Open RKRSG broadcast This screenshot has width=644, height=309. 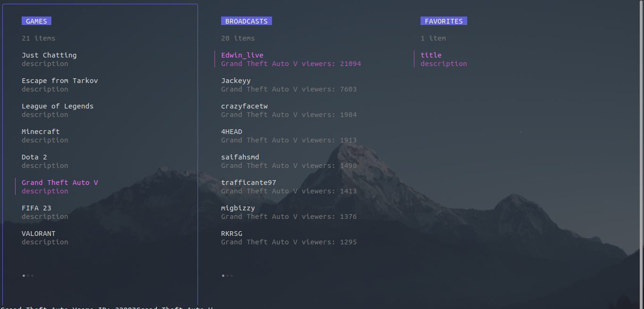[231, 234]
